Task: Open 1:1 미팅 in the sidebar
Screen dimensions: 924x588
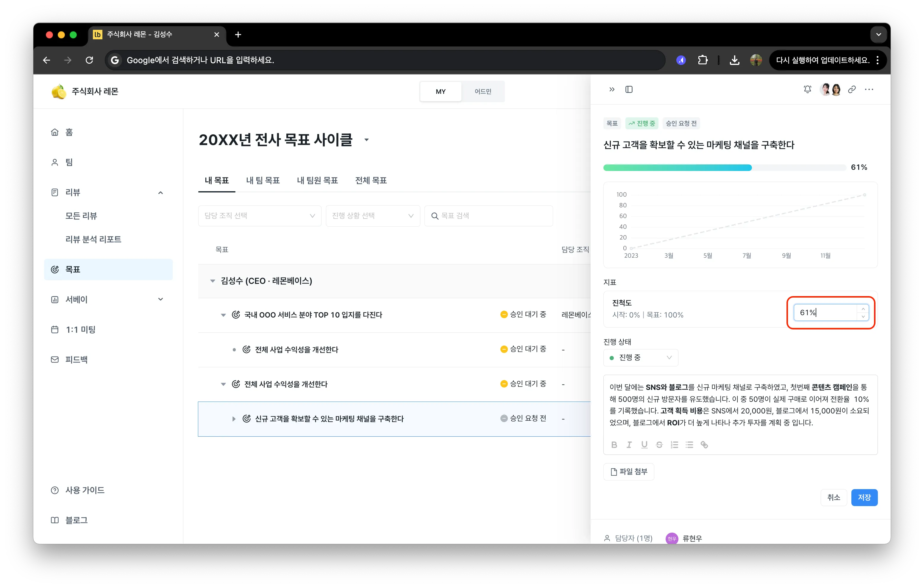Action: [x=108, y=329]
